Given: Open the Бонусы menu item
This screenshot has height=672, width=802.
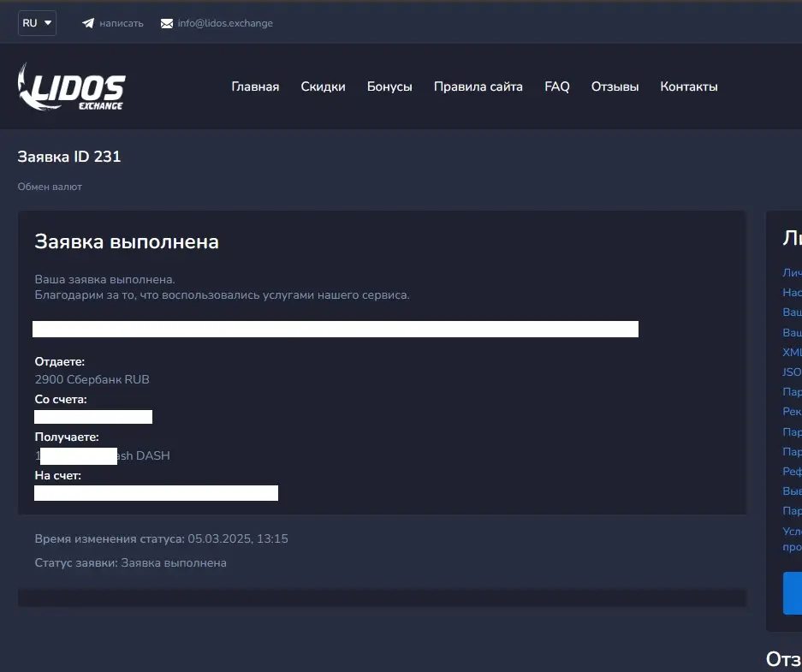Looking at the screenshot, I should pyautogui.click(x=389, y=86).
